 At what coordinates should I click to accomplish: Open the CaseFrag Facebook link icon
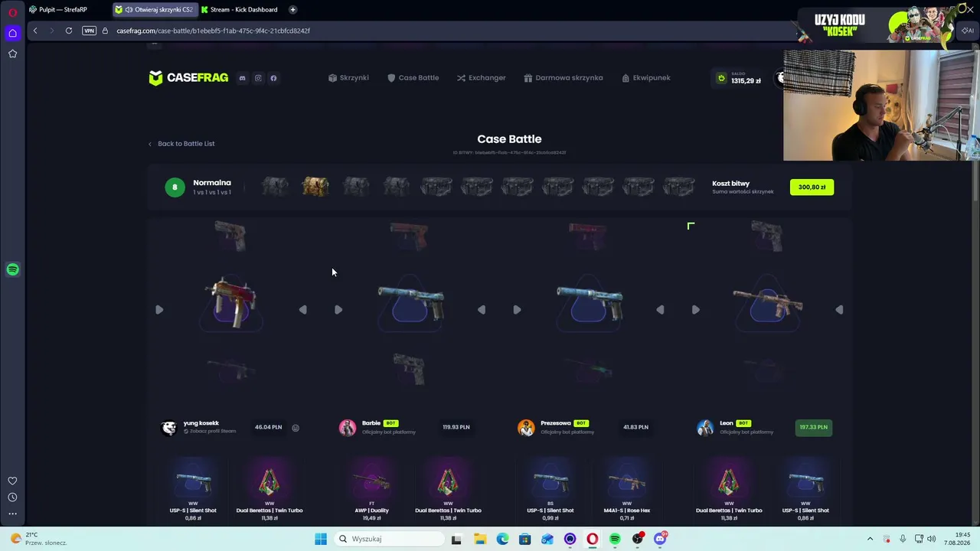273,78
